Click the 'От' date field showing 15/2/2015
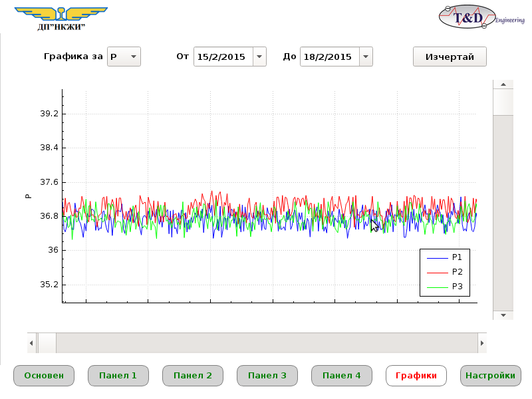 [x=223, y=57]
